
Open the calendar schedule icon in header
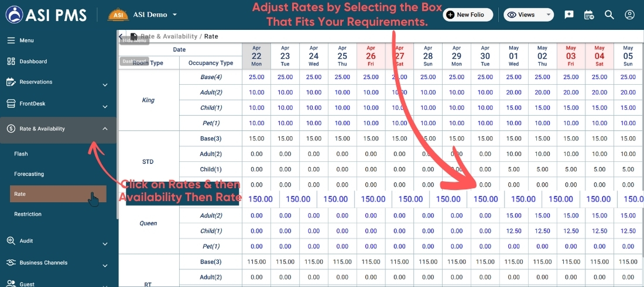coord(589,15)
